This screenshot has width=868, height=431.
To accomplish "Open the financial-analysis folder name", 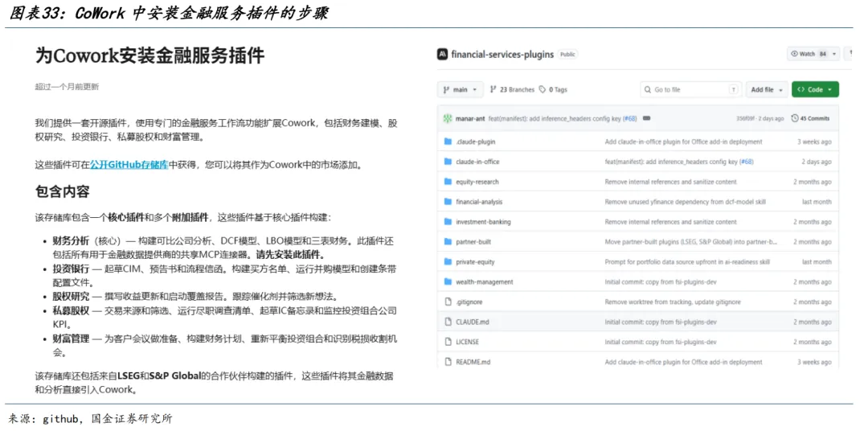I will coord(479,202).
